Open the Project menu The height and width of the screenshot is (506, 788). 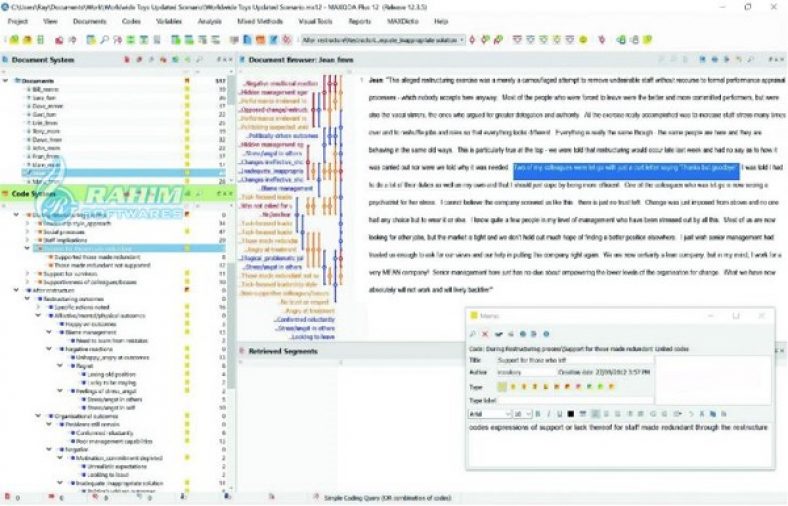point(18,22)
